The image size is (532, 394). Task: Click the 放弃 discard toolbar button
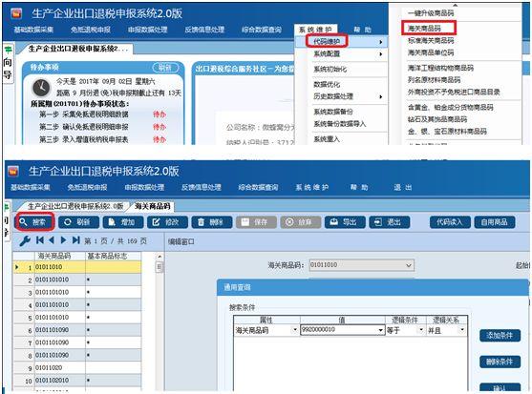[x=301, y=222]
